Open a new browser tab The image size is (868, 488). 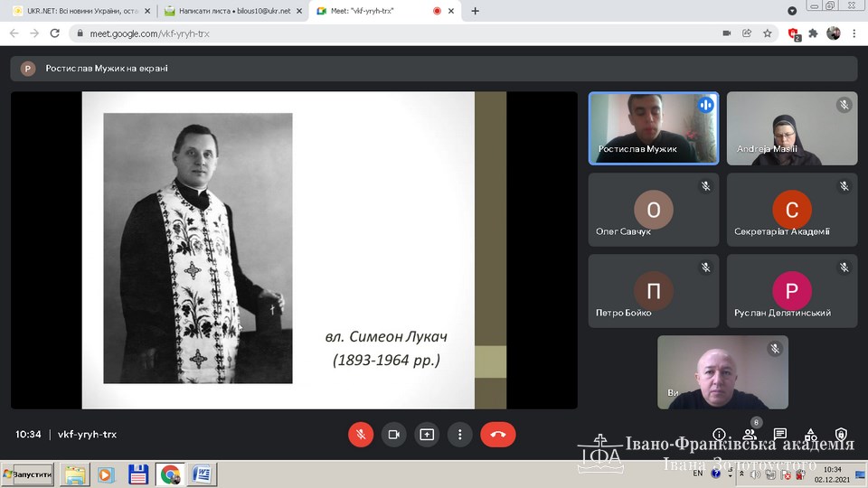coord(476,11)
